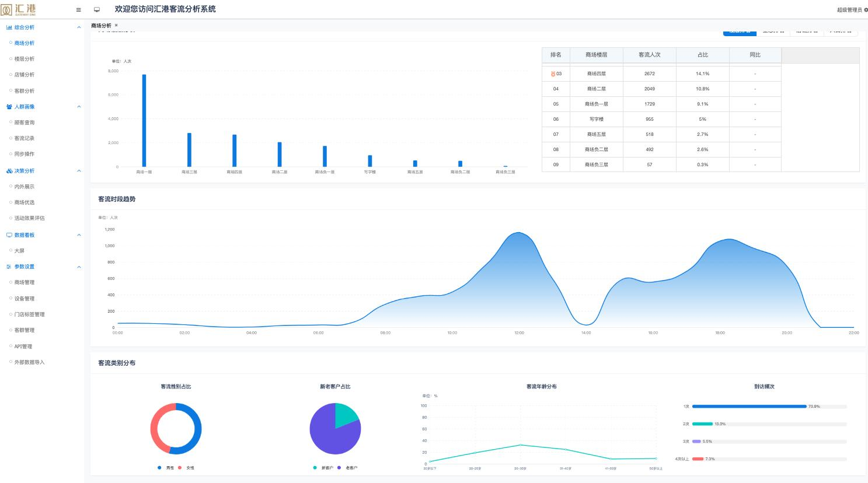
Task: Click the hamburger menu collapse icon
Action: tap(79, 10)
